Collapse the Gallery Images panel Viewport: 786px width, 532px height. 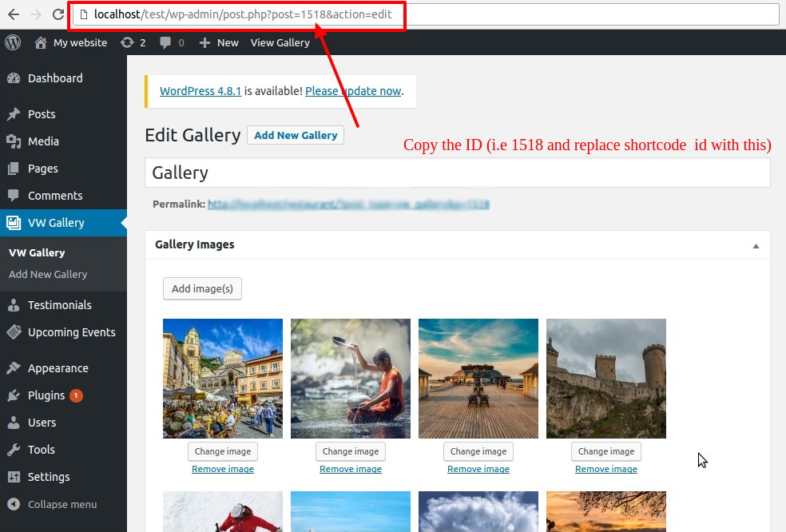[756, 246]
